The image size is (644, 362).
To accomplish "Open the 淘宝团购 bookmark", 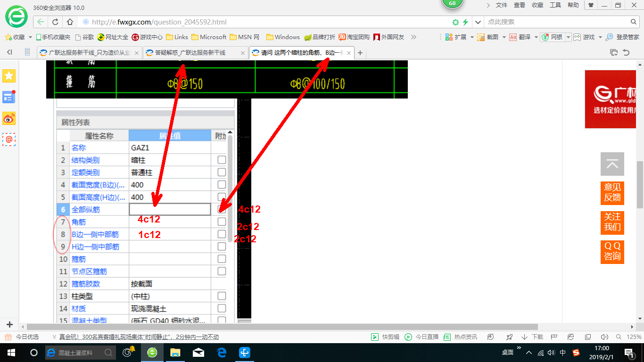I will click(x=354, y=37).
